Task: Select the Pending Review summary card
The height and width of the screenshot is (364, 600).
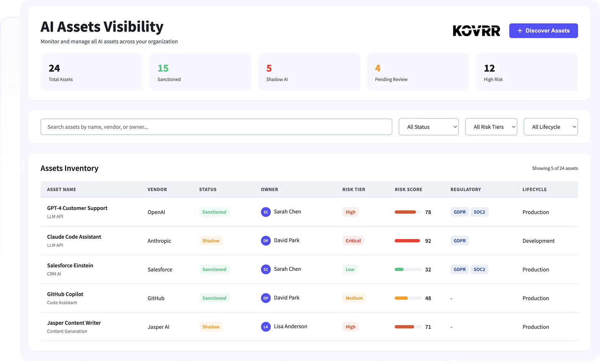Action: [x=418, y=72]
